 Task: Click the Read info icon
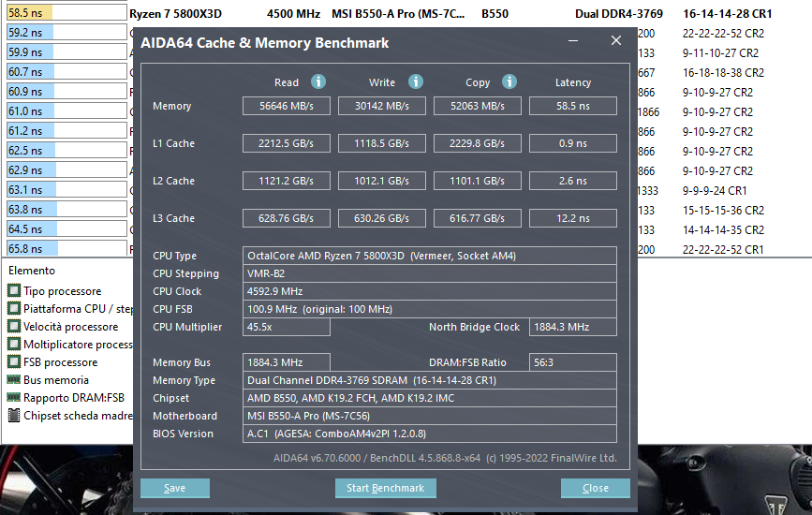318,81
